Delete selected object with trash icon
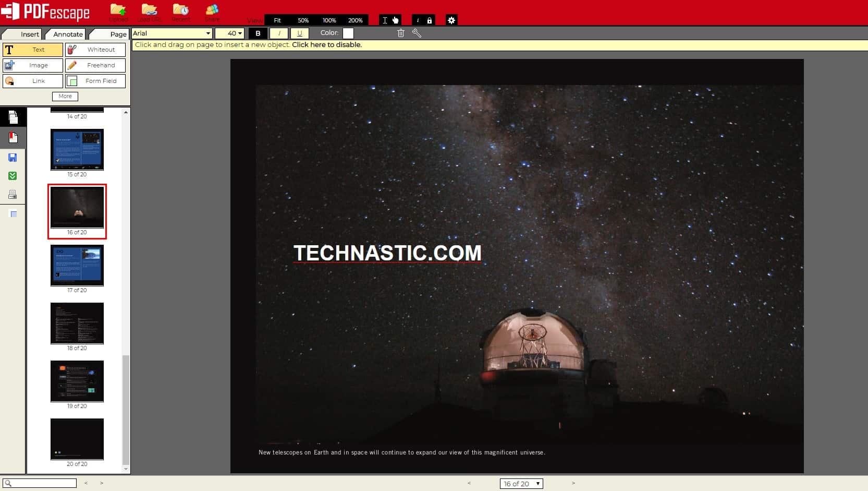The height and width of the screenshot is (491, 868). [400, 33]
